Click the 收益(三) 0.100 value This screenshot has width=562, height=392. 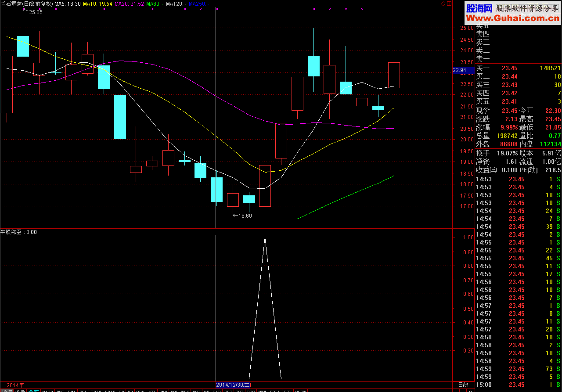tap(509, 170)
